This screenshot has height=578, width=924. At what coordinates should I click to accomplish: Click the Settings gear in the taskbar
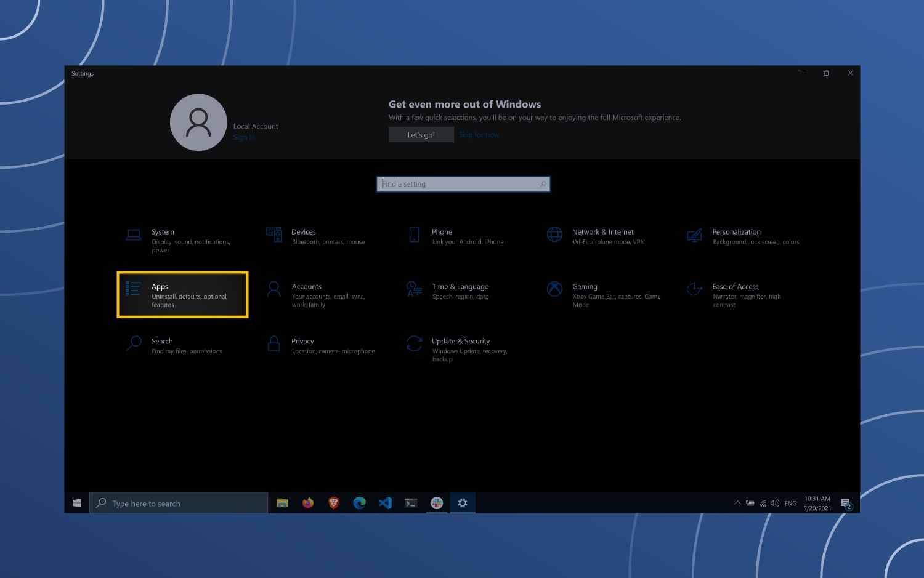463,503
